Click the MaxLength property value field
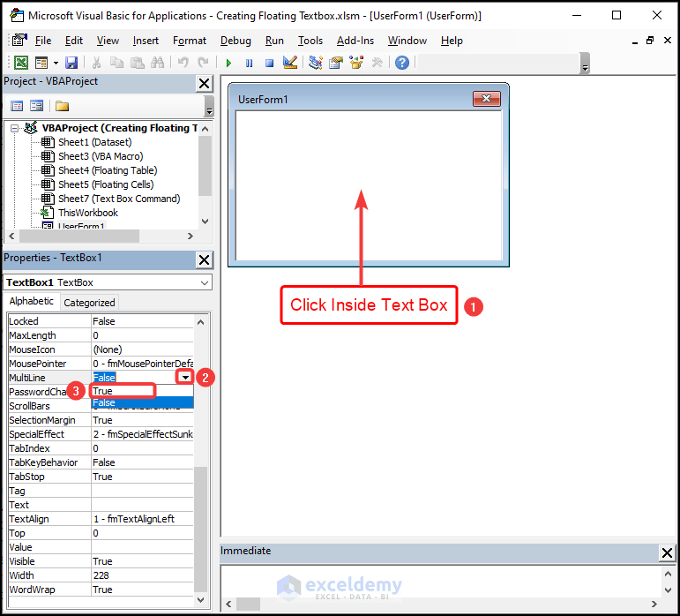Image resolution: width=680 pixels, height=616 pixels. coord(142,335)
